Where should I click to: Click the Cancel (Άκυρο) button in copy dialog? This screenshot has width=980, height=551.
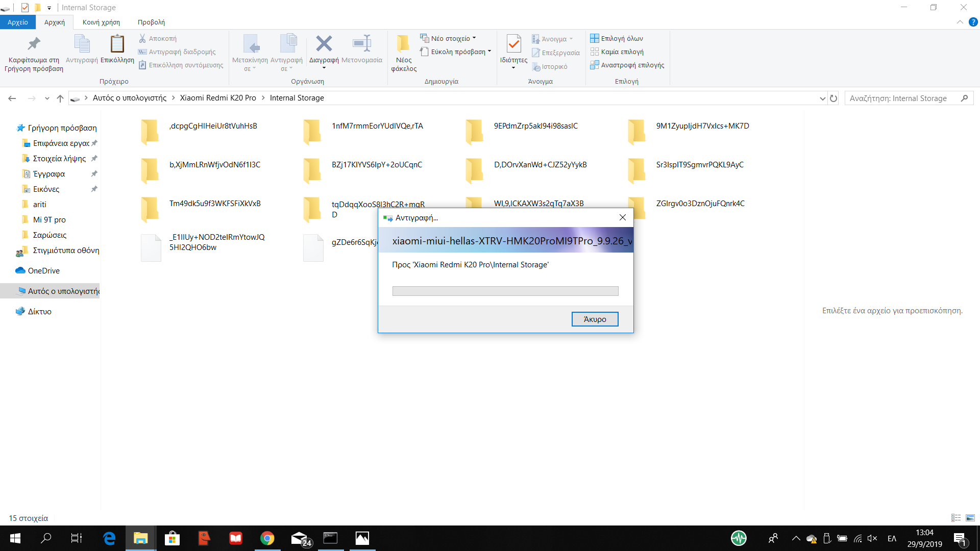pyautogui.click(x=595, y=319)
